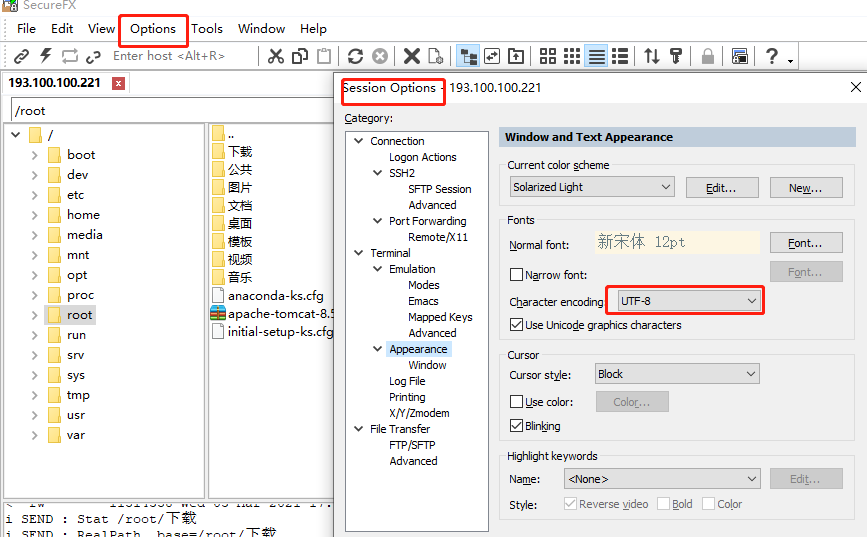867x537 pixels.
Task: Toggle the Bold style checkbox
Action: tap(664, 504)
